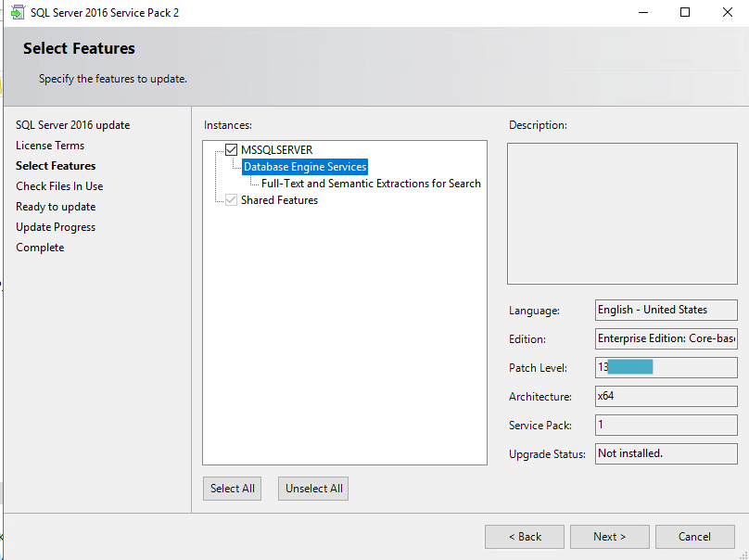Click the 'Select Features' page heading
The width and height of the screenshot is (749, 560).
pos(79,48)
